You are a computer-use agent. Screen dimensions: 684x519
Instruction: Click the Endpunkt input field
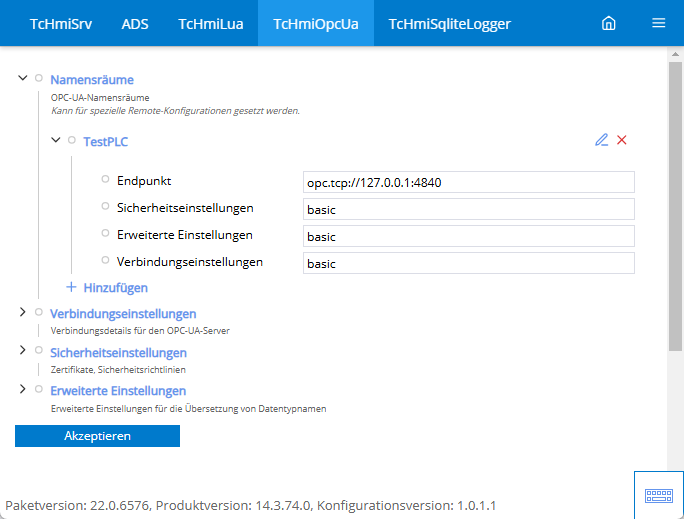pyautogui.click(x=469, y=182)
